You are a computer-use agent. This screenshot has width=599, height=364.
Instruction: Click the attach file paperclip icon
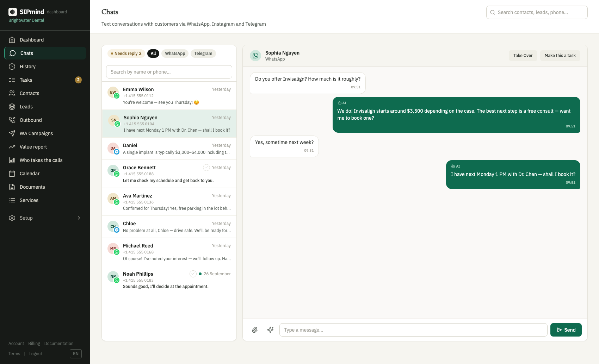[x=255, y=330]
